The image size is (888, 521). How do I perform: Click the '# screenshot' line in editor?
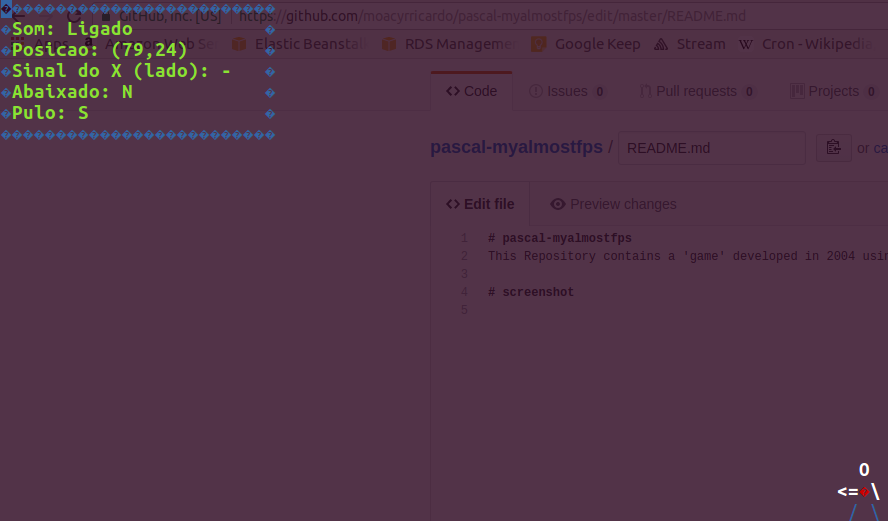point(531,292)
